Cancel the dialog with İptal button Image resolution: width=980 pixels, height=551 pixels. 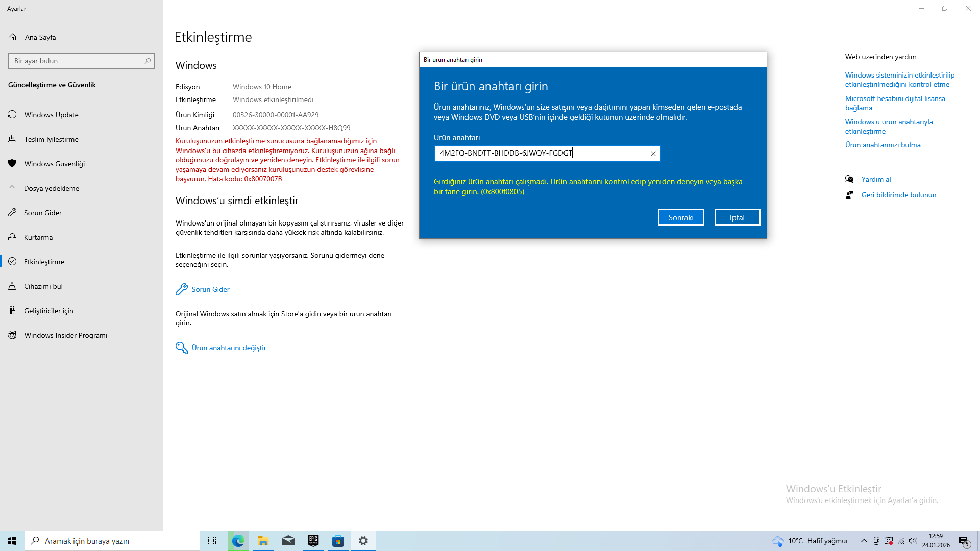coord(737,217)
